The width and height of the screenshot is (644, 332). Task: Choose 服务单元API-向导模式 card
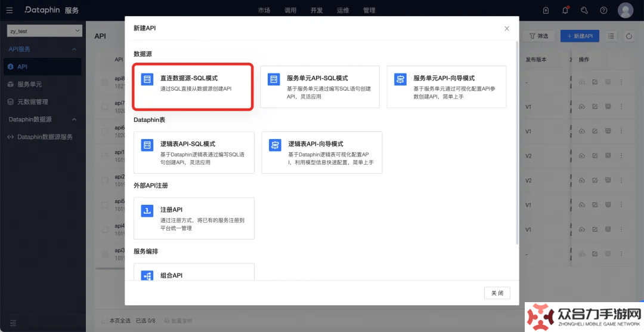click(447, 87)
